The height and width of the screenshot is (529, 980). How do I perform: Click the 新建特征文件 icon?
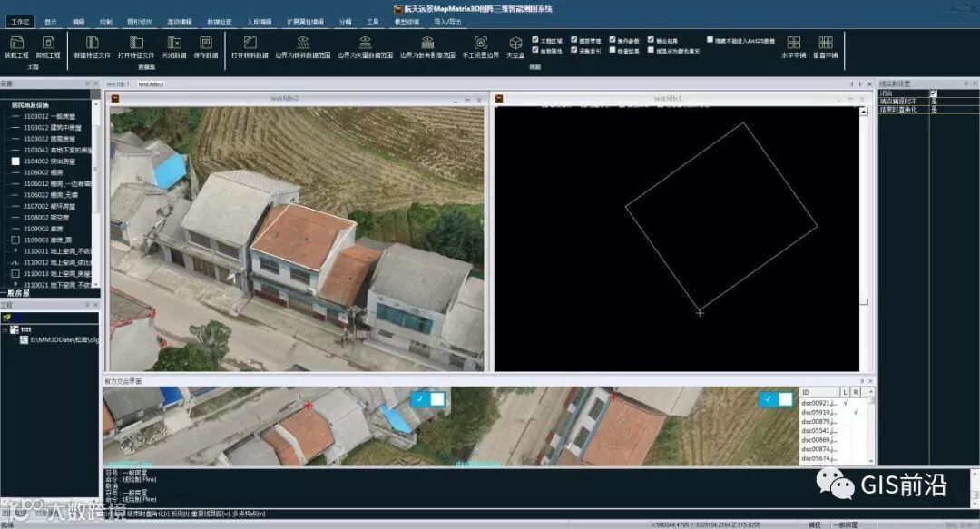(x=92, y=43)
